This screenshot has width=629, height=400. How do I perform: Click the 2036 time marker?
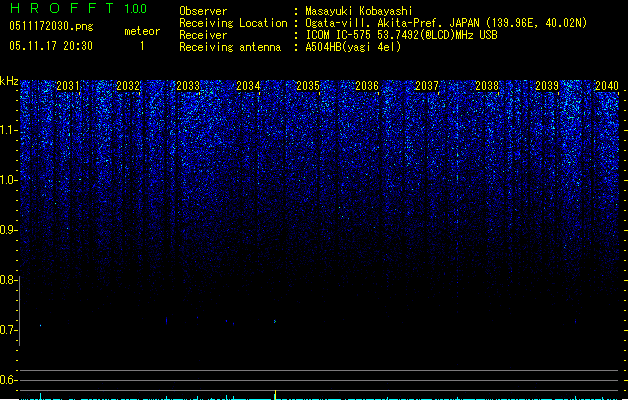[x=367, y=86]
